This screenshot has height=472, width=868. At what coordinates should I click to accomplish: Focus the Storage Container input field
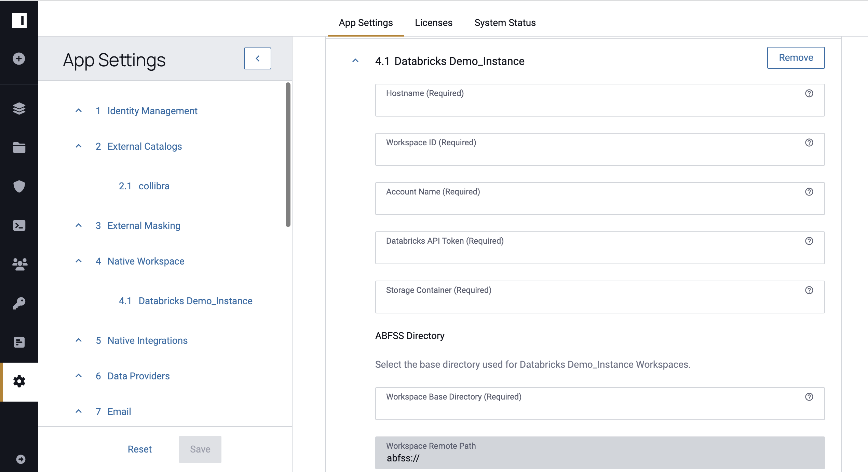(x=600, y=297)
